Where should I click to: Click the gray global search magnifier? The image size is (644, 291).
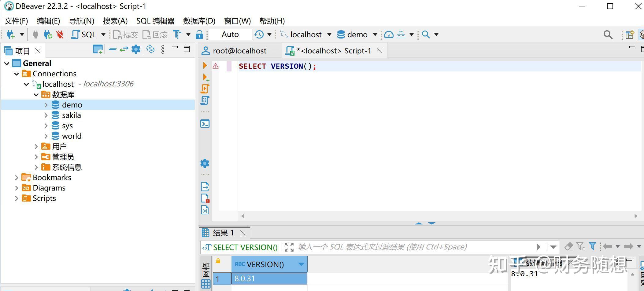608,35
